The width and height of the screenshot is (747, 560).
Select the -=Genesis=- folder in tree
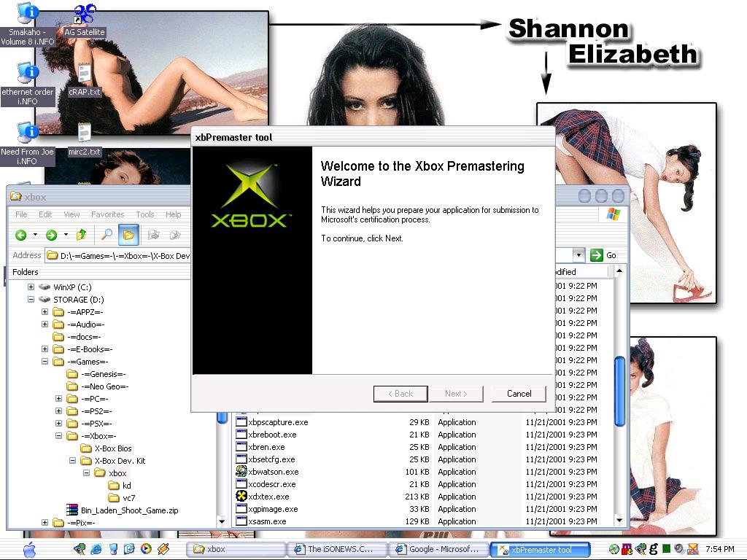97,374
